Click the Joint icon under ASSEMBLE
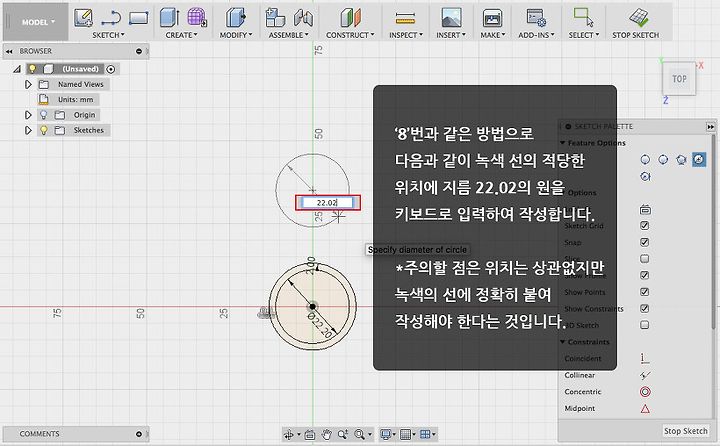This screenshot has width=720, height=446. [x=303, y=18]
